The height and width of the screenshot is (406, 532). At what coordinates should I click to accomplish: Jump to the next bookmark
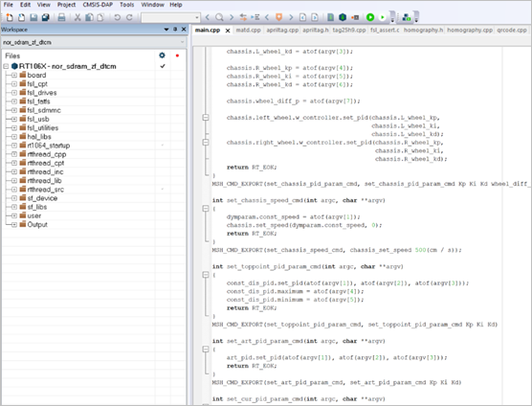291,17
